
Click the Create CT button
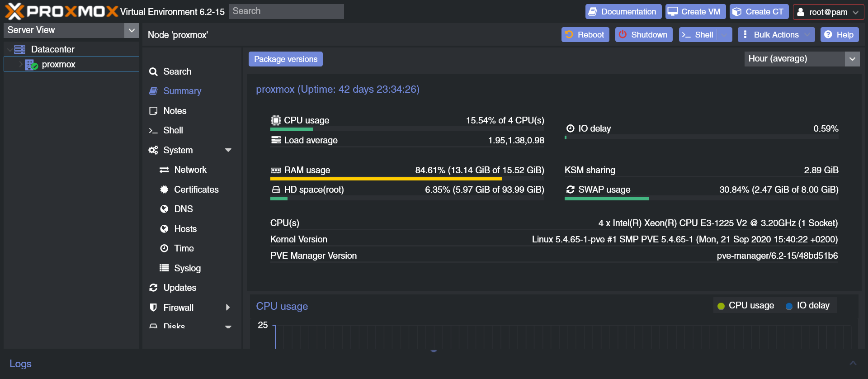pos(759,12)
